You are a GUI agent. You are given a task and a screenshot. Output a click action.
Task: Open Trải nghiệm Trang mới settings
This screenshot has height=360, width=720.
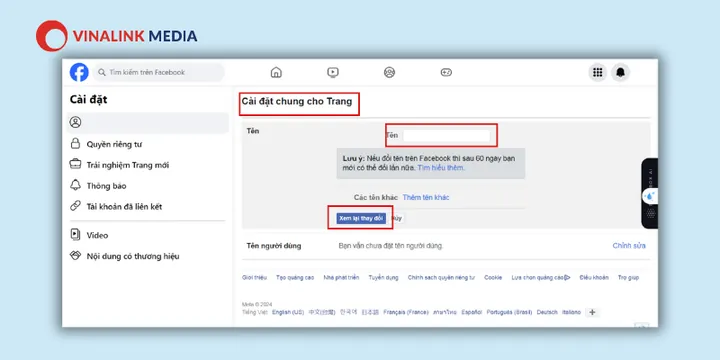coord(128,165)
